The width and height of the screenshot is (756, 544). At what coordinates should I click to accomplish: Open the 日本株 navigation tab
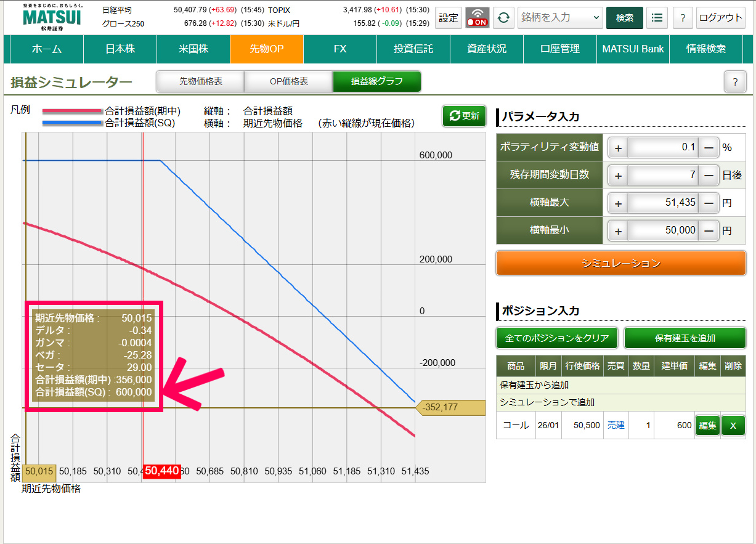click(x=120, y=49)
